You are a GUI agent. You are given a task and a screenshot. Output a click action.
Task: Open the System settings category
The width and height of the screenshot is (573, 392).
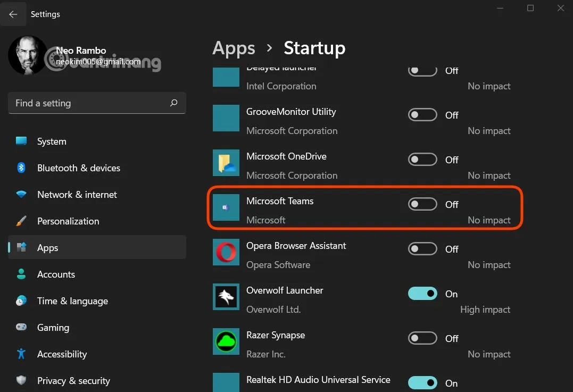coord(97,141)
